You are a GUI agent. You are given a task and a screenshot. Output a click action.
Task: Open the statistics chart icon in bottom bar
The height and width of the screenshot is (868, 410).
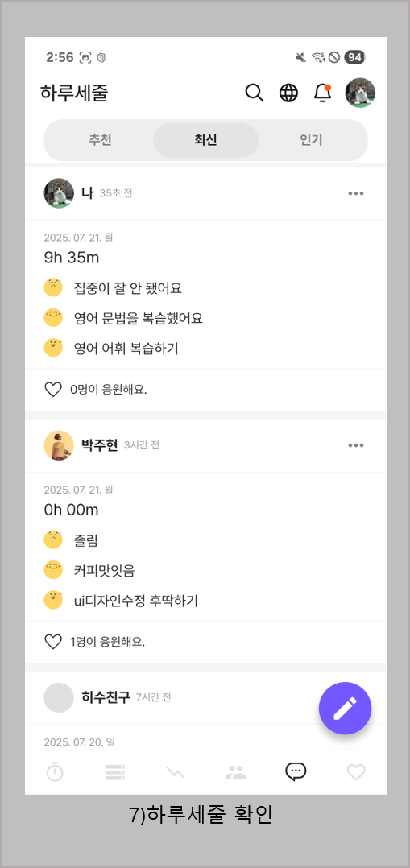tap(175, 772)
